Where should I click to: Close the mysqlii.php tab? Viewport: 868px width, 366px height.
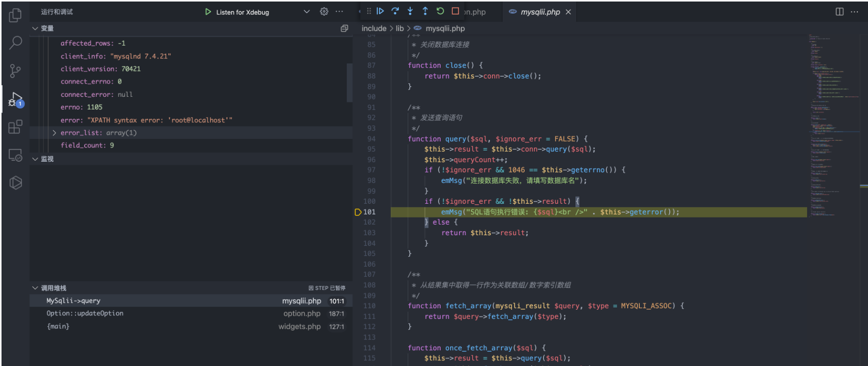tap(568, 12)
